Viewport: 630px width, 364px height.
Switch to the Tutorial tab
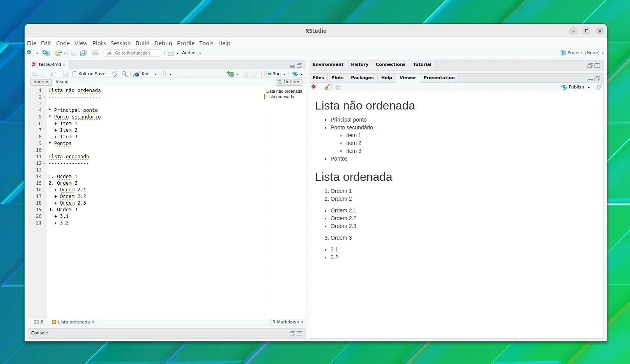(422, 64)
